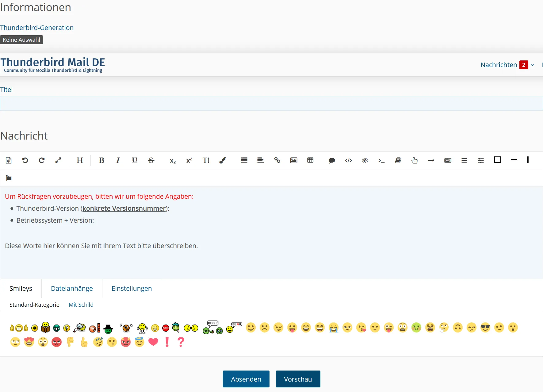This screenshot has height=392, width=543.
Task: Open text alignment options
Action: (261, 160)
